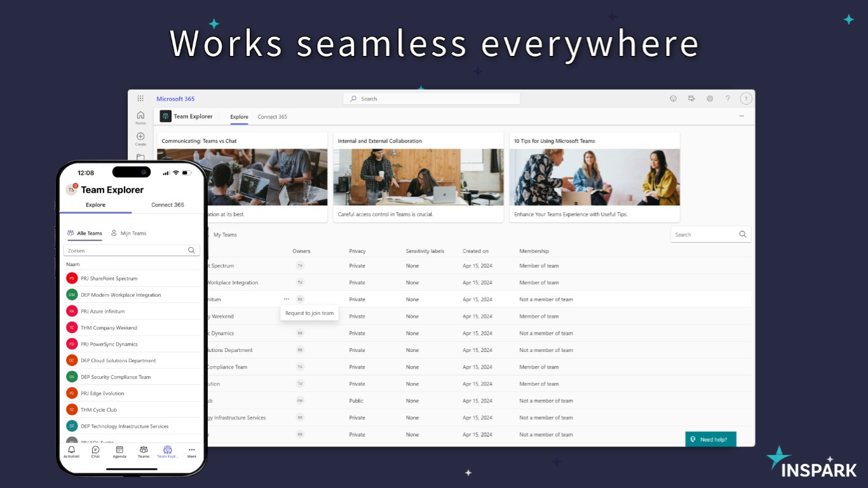Switch to Explore tab in desktop window
Viewport: 868px width, 488px height.
(239, 117)
